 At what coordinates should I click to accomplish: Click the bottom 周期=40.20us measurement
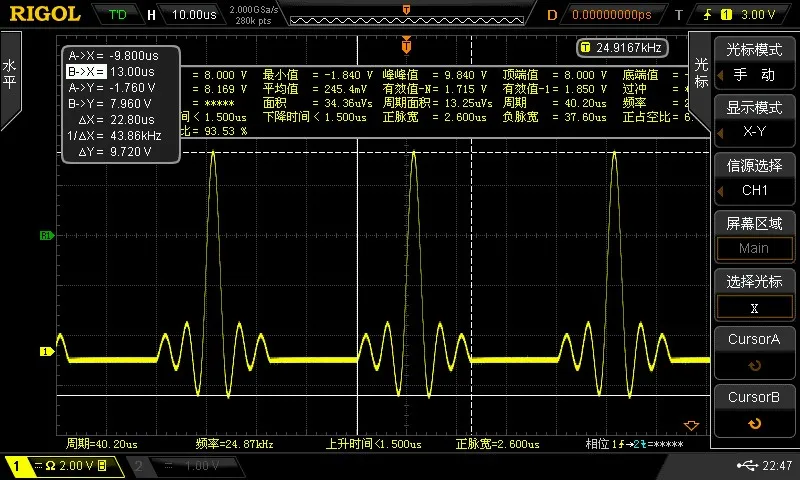(x=102, y=444)
